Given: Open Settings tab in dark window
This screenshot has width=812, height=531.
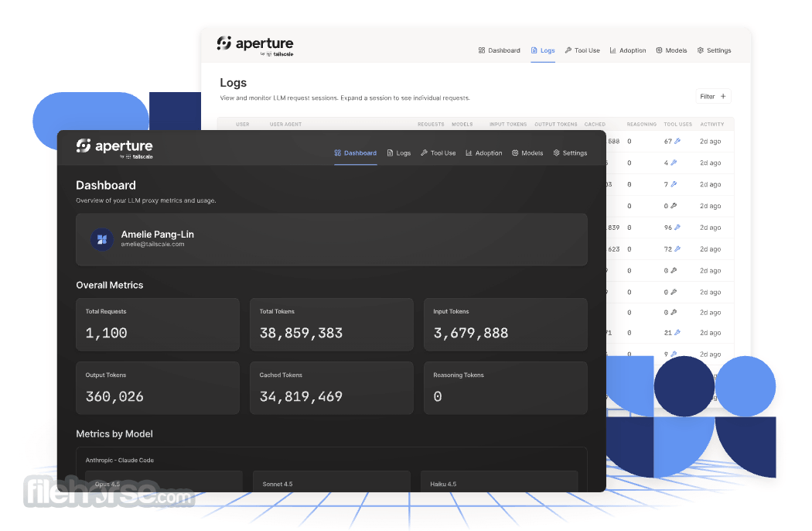Looking at the screenshot, I should (570, 153).
